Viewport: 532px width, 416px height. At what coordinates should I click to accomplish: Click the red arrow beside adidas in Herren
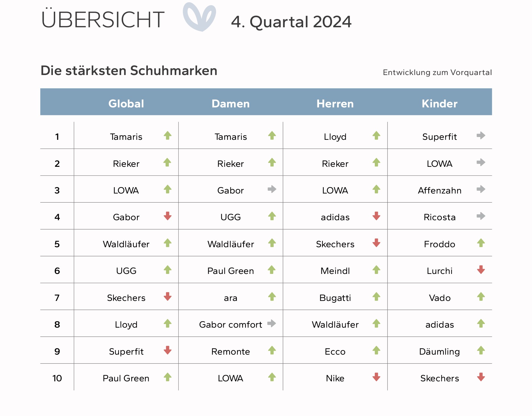click(x=376, y=216)
